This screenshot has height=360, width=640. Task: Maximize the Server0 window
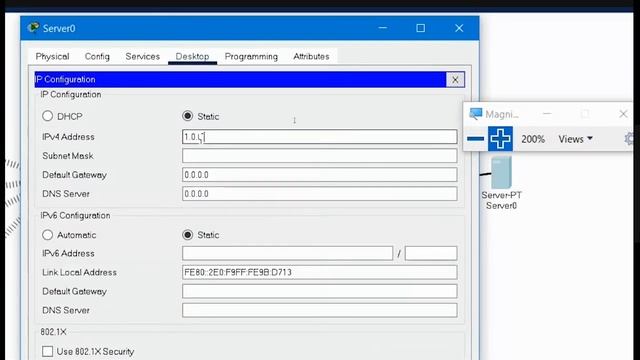pos(420,28)
